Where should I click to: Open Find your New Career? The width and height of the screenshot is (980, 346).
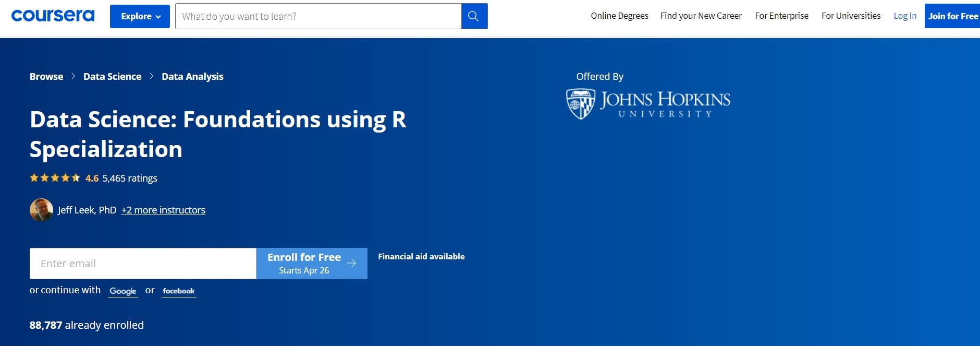[x=701, y=16]
